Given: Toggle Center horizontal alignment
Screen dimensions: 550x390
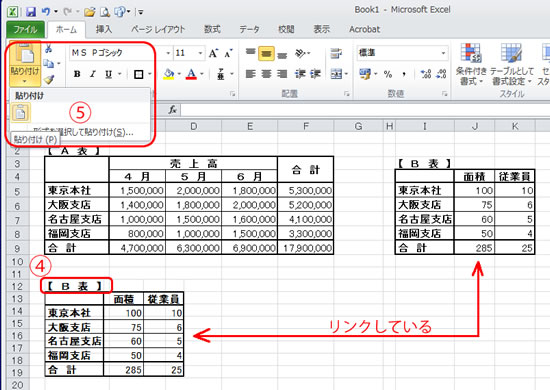Looking at the screenshot, I should pos(266,74).
